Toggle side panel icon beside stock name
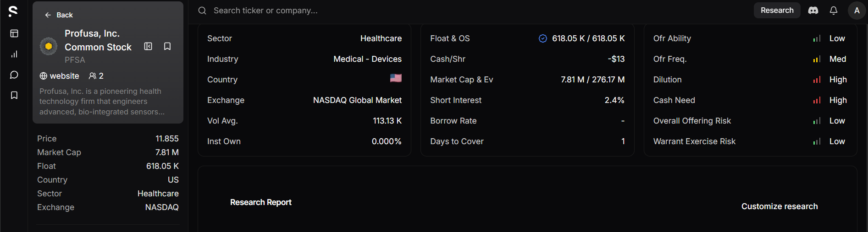Image resolution: width=868 pixels, height=232 pixels. pos(148,46)
